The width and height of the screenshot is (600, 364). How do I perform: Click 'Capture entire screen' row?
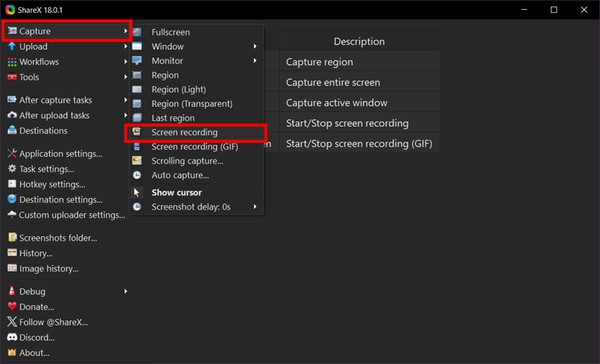point(359,82)
